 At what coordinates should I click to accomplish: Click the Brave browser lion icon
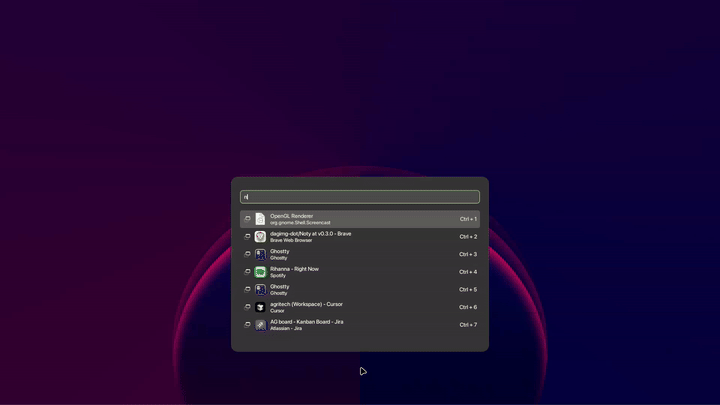(260, 236)
